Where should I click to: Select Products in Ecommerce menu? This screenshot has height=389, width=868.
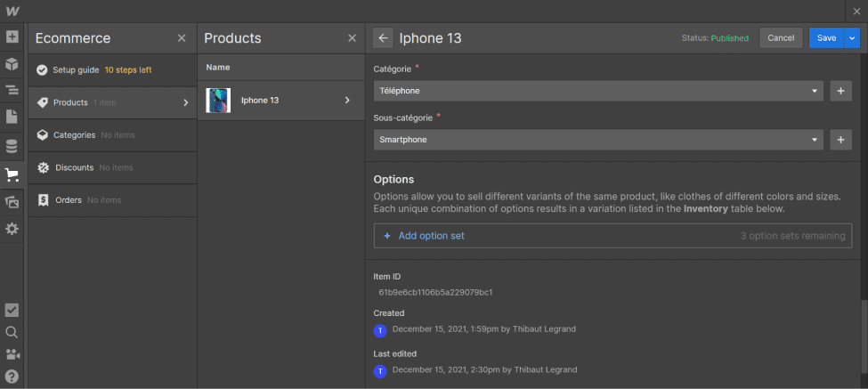coord(112,102)
